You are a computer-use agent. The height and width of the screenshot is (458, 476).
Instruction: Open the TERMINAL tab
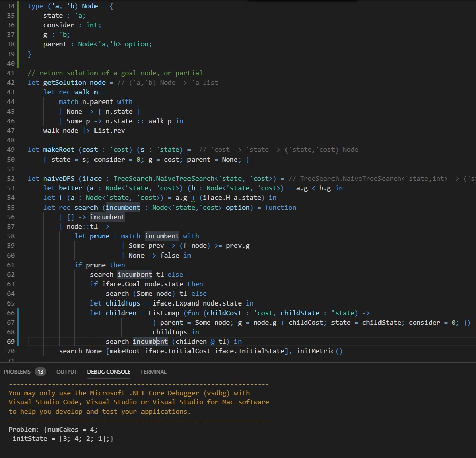[153, 372]
